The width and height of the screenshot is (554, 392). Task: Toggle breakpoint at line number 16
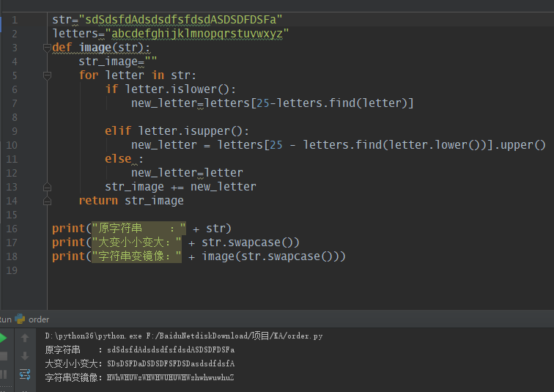pos(13,229)
